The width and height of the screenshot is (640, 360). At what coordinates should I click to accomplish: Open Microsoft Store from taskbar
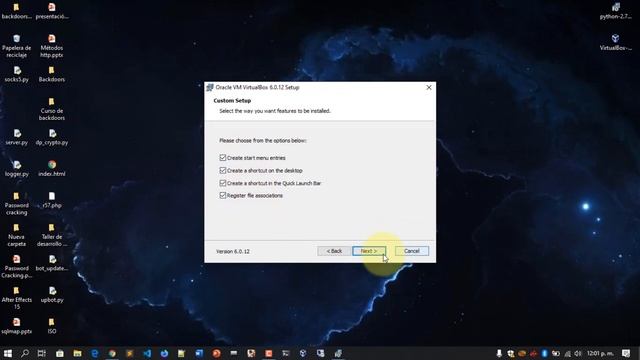point(60,353)
